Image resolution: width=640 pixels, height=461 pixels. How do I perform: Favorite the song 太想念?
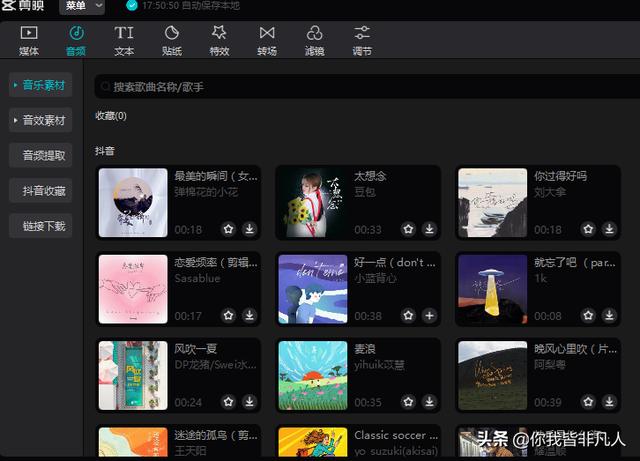coord(408,229)
